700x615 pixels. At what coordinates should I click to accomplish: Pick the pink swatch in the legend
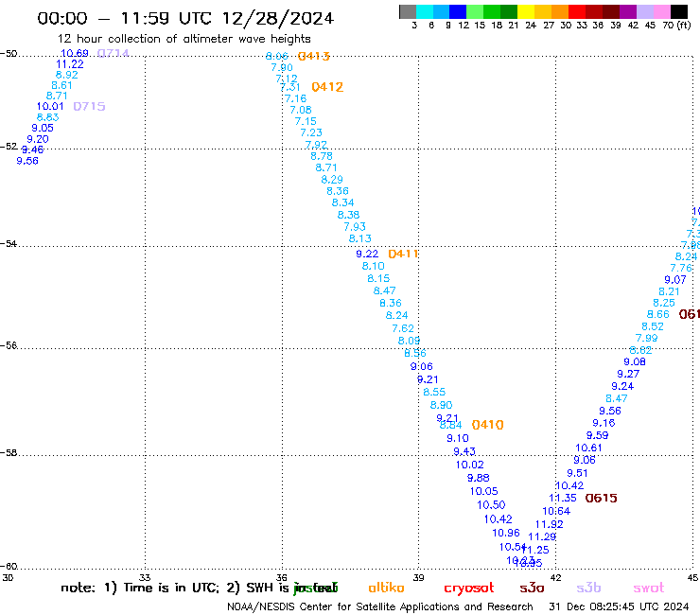click(x=662, y=11)
